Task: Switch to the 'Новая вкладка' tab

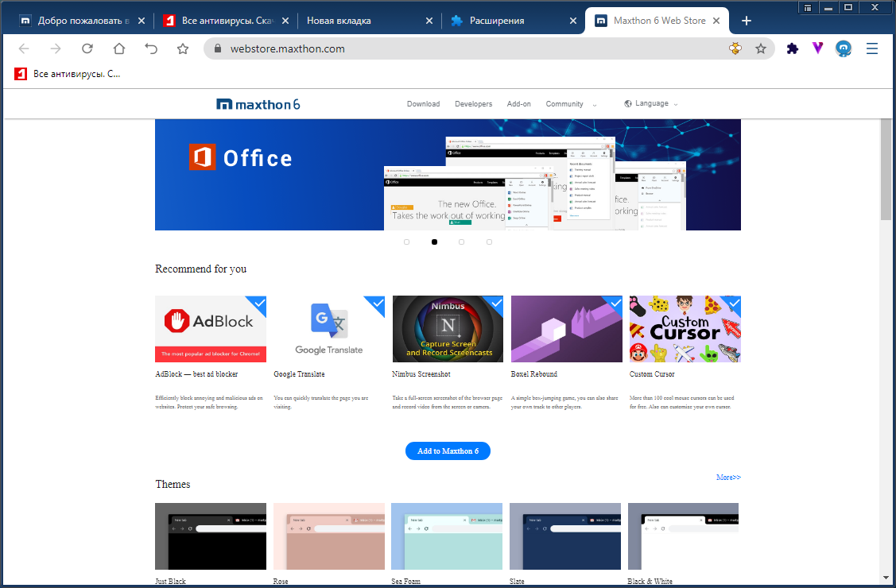Action: tap(369, 21)
